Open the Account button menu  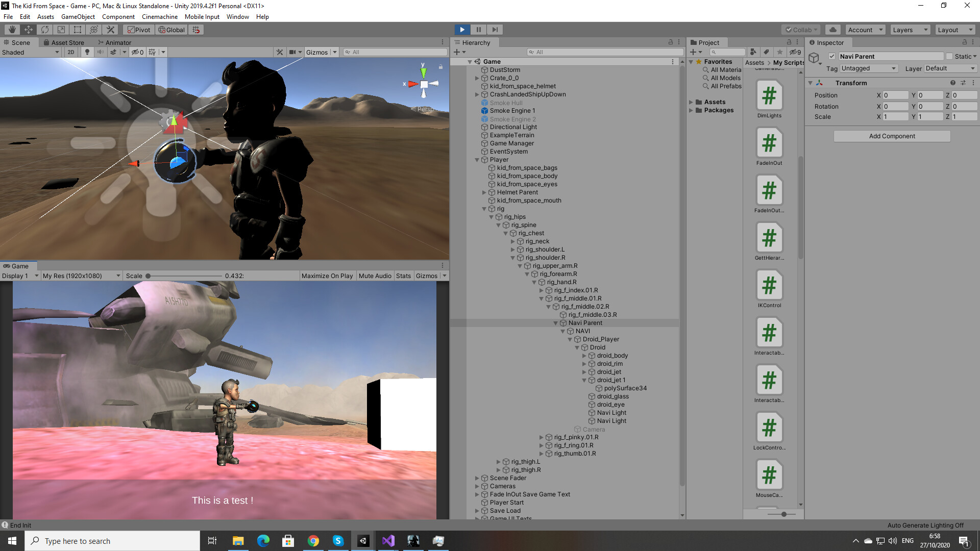[865, 30]
